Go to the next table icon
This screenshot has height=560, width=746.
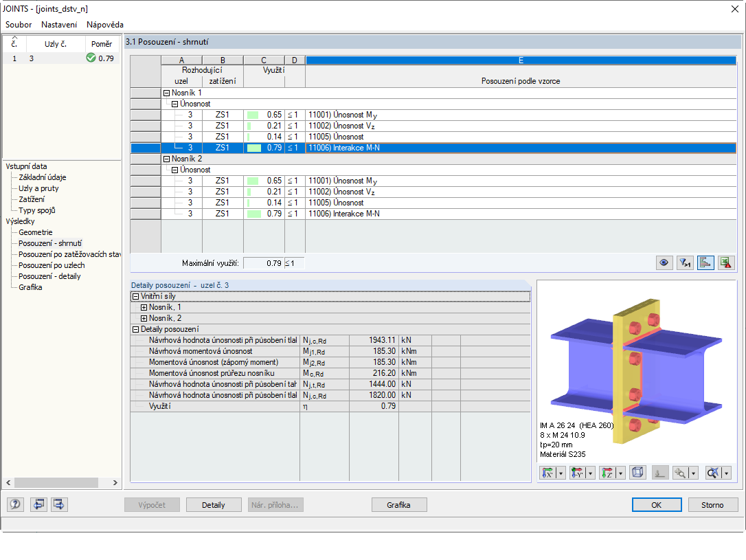click(60, 504)
